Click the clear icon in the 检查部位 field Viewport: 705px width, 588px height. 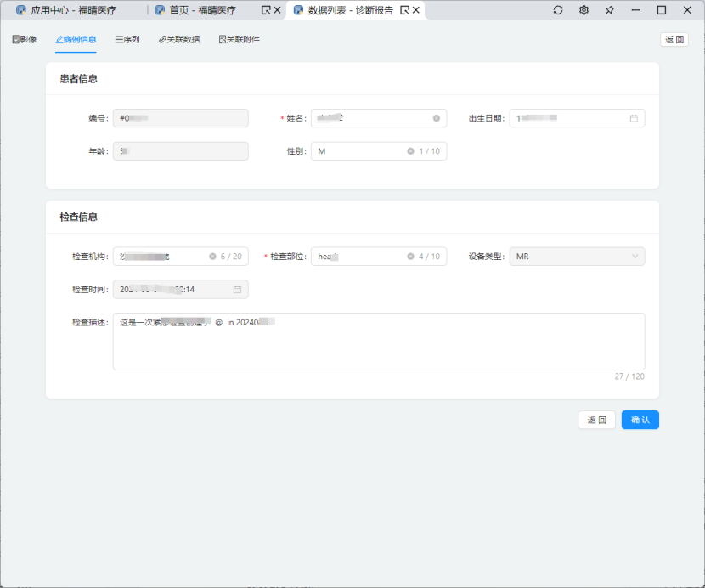click(x=410, y=257)
